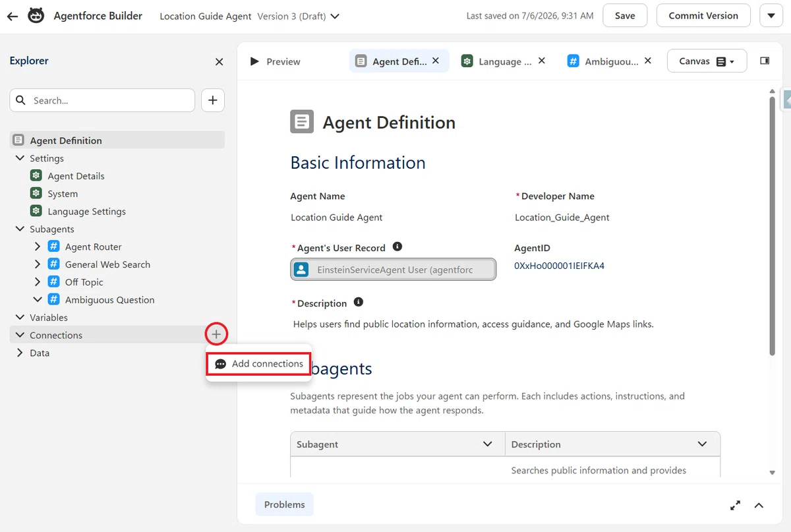Viewport: 791px width, 532px height.
Task: Click the gear icon beside Language Settings
Action: tap(36, 211)
